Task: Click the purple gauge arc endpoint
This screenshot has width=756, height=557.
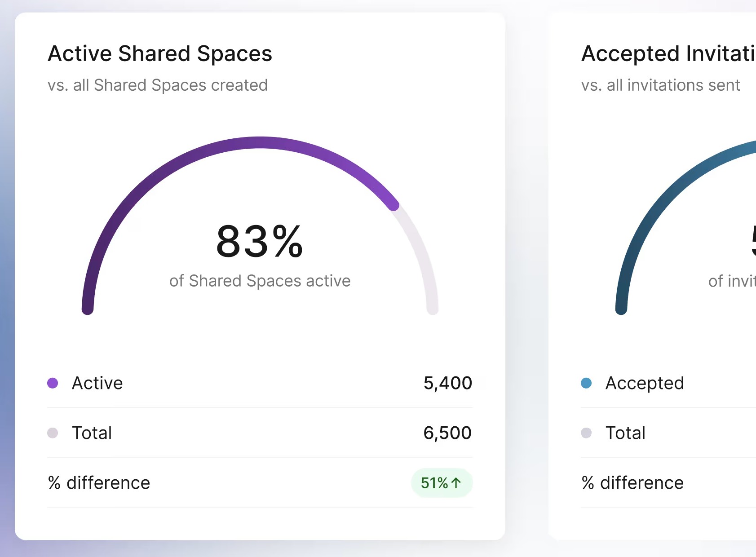Action: click(x=393, y=205)
